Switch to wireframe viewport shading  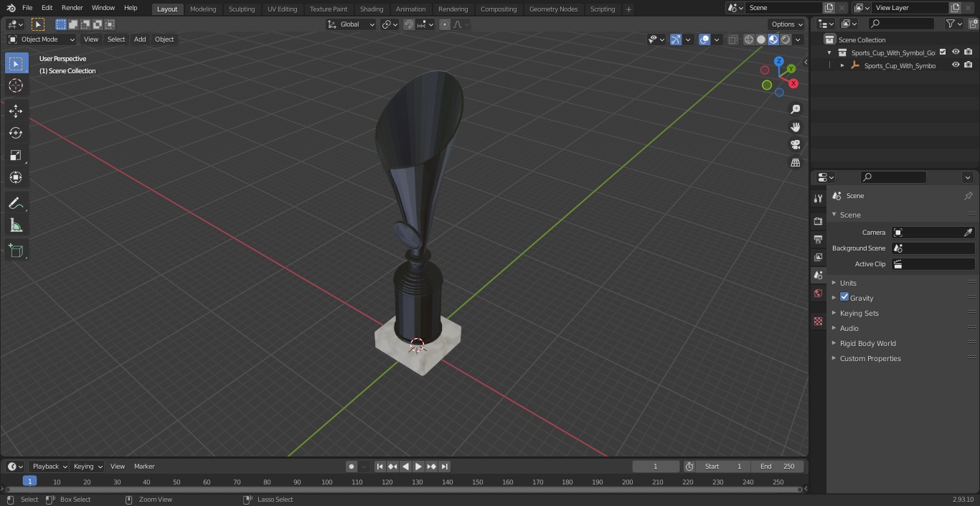pos(749,39)
